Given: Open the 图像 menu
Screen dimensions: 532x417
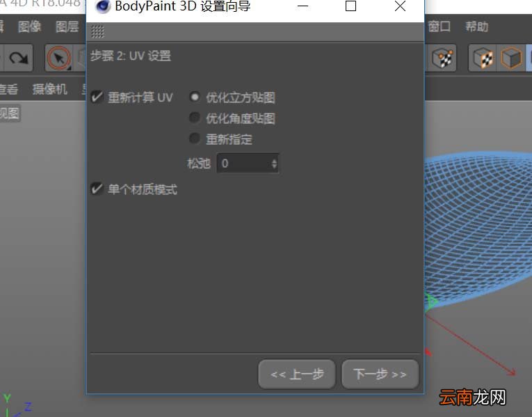Looking at the screenshot, I should (29, 26).
